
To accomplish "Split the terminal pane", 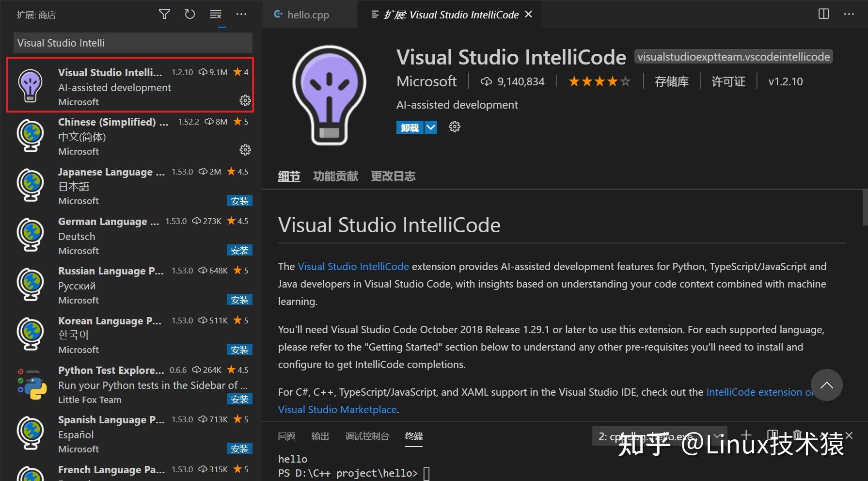I will tap(773, 435).
